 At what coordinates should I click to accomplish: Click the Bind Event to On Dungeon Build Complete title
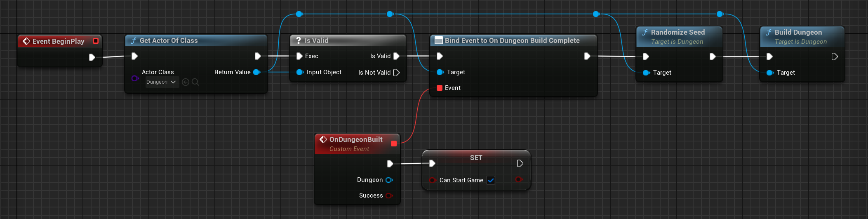pos(512,40)
